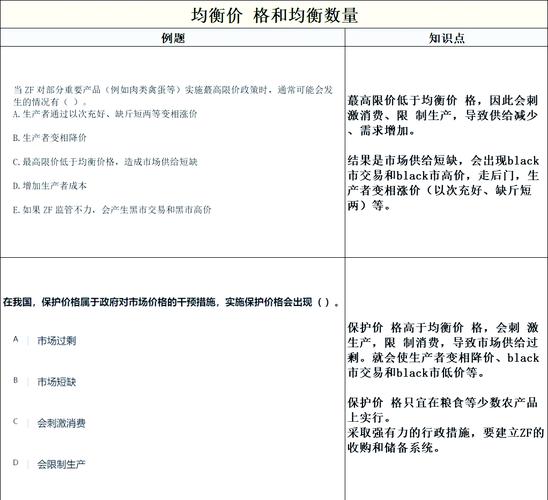Select the 例题 column header
The image size is (548, 500).
pos(173,38)
